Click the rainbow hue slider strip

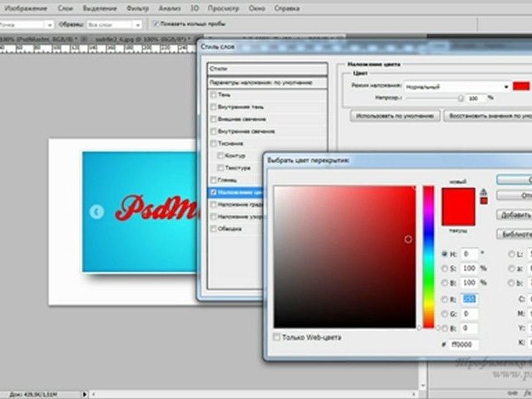pos(428,257)
